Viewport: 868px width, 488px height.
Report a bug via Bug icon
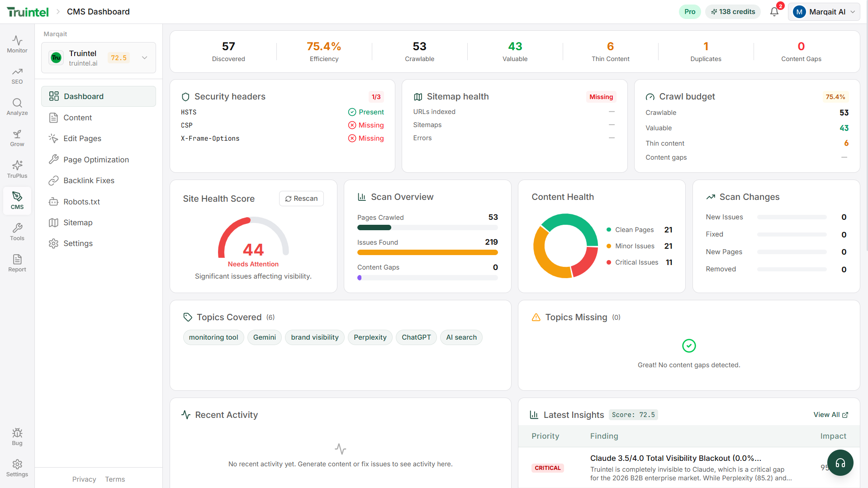click(x=17, y=436)
